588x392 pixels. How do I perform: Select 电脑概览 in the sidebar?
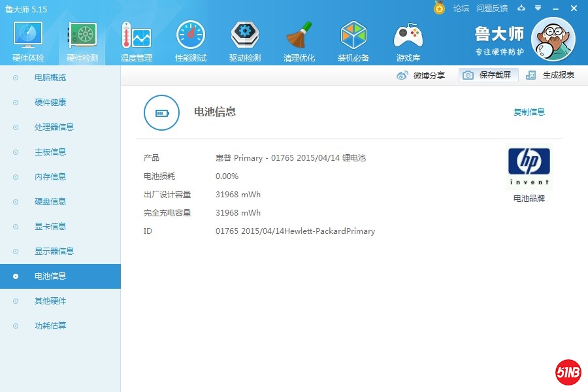tap(50, 78)
